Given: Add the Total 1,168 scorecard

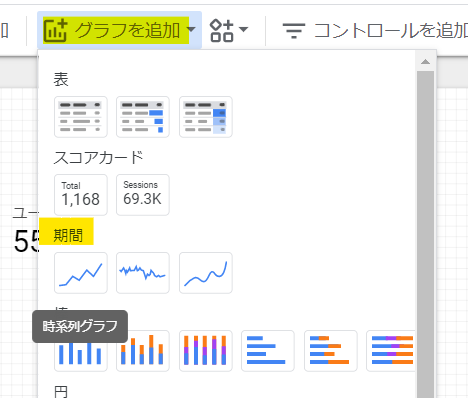Looking at the screenshot, I should 81,195.
